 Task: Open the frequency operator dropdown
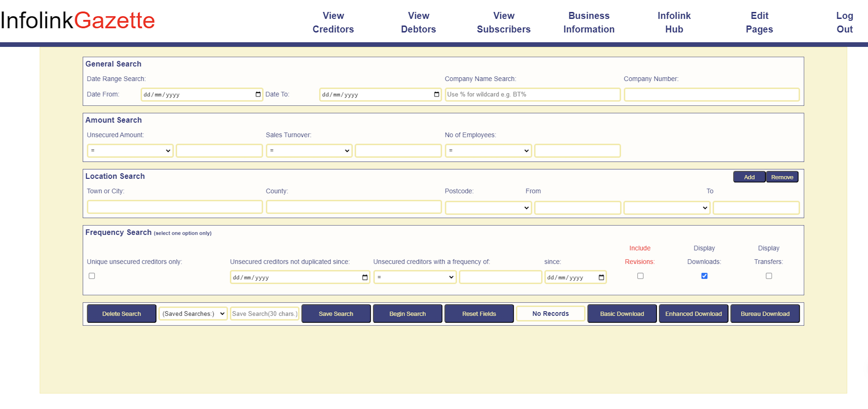(x=415, y=277)
